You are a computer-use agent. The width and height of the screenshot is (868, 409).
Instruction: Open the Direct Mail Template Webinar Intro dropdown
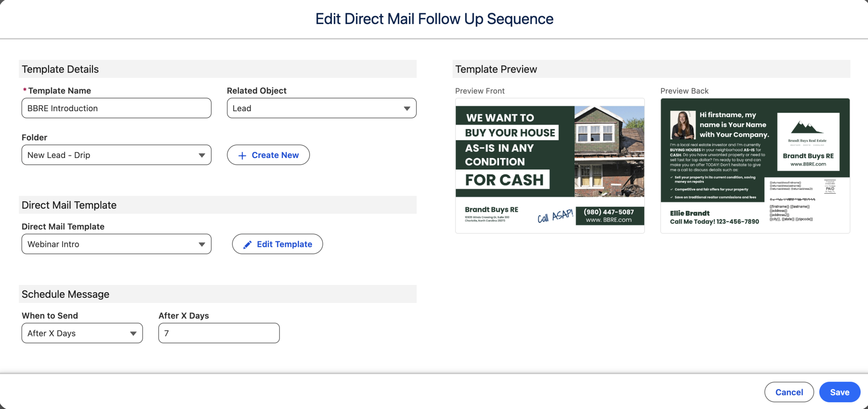click(x=116, y=244)
